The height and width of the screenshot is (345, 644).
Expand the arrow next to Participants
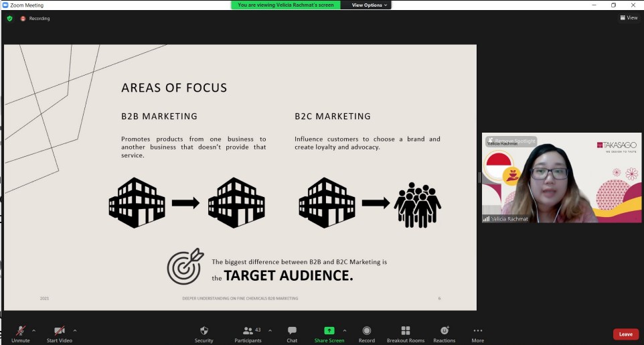point(270,330)
